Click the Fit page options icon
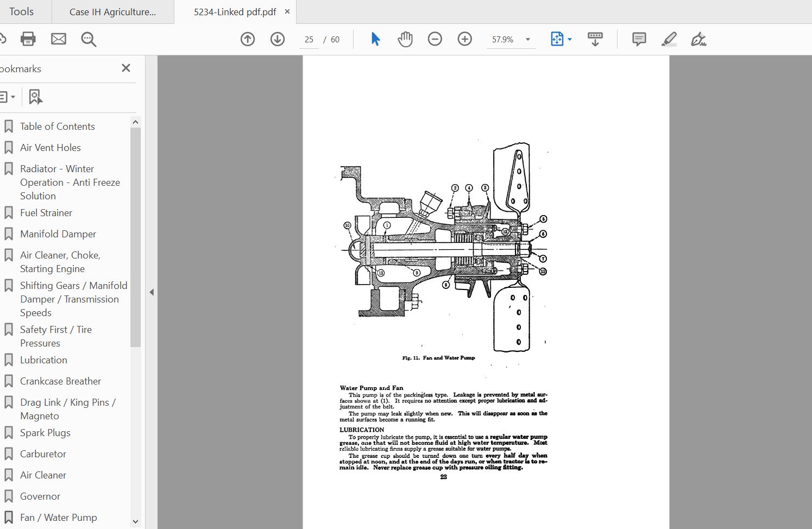Screen dimensions: 812x529 (557, 39)
